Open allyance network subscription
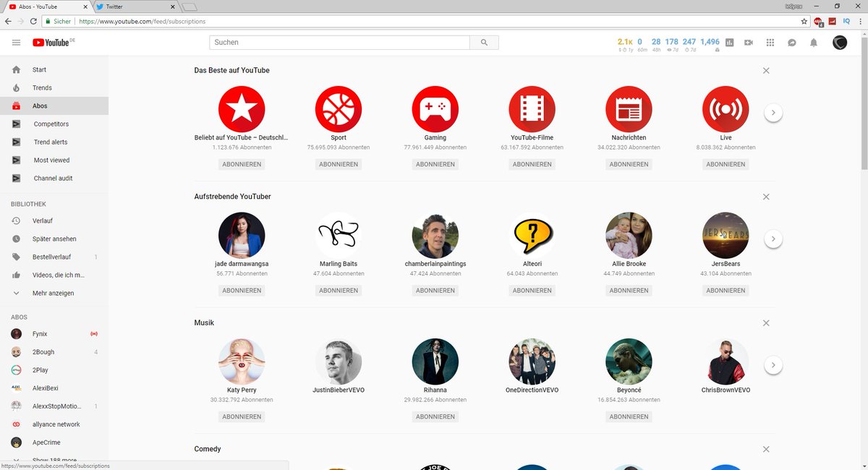The image size is (868, 470). tap(54, 424)
